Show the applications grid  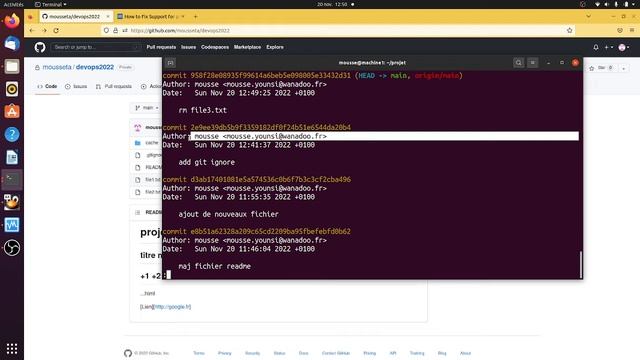tap(12, 348)
